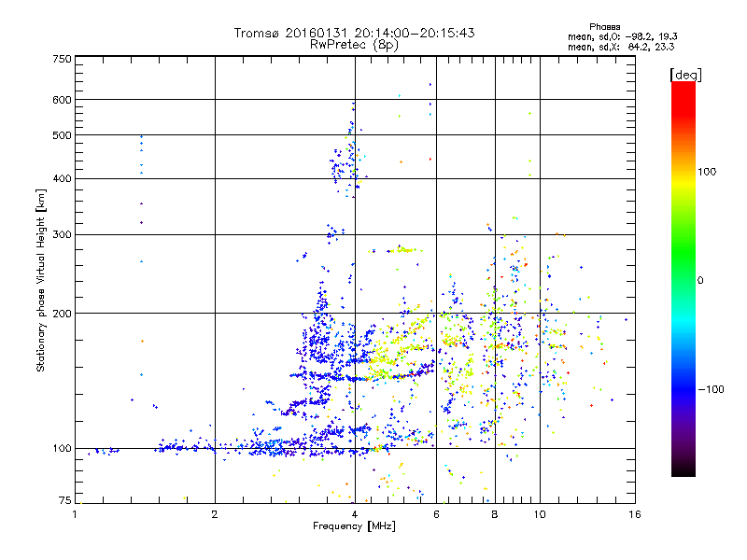The image size is (747, 560).
Task: Click the colorbar '-100' tick label
Action: pos(711,389)
